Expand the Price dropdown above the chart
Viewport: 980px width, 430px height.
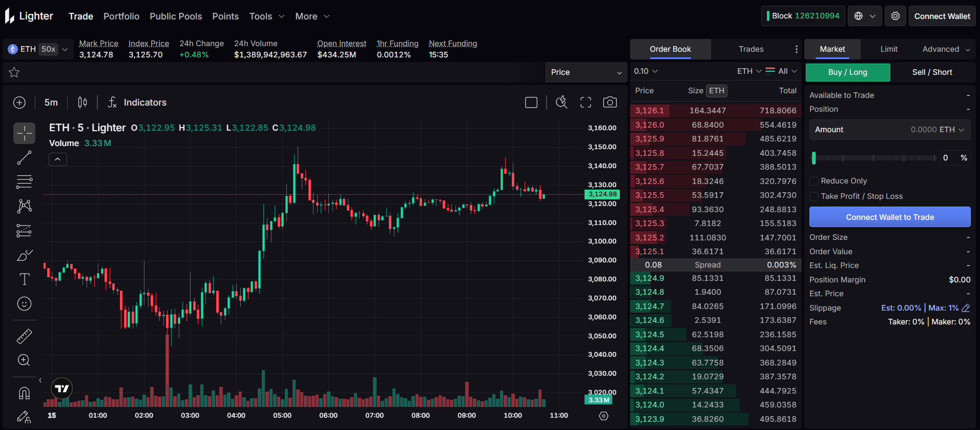[x=586, y=72]
